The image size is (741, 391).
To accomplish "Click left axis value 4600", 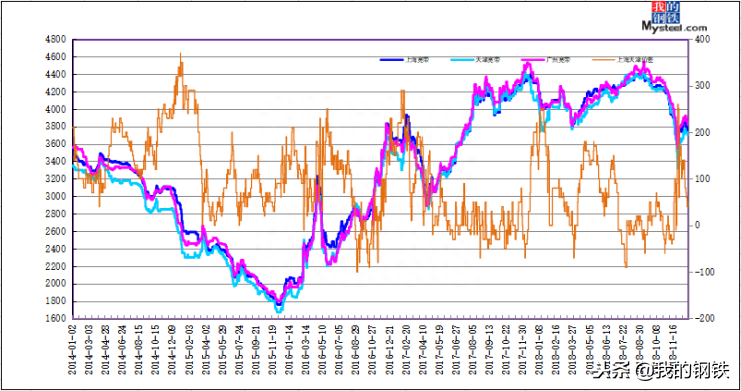I will pyautogui.click(x=55, y=57).
